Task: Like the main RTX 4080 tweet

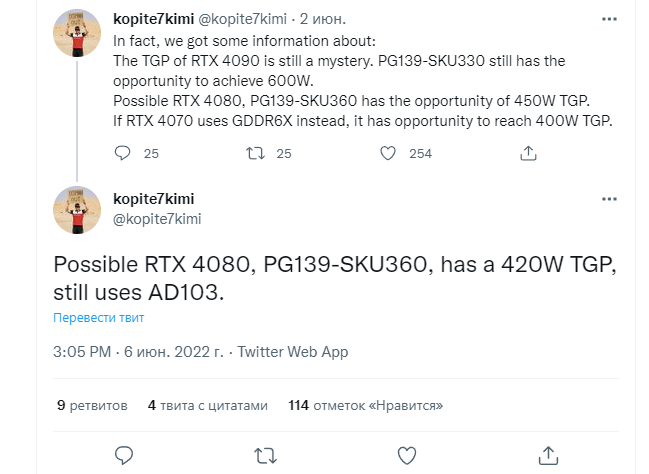Action: (407, 456)
